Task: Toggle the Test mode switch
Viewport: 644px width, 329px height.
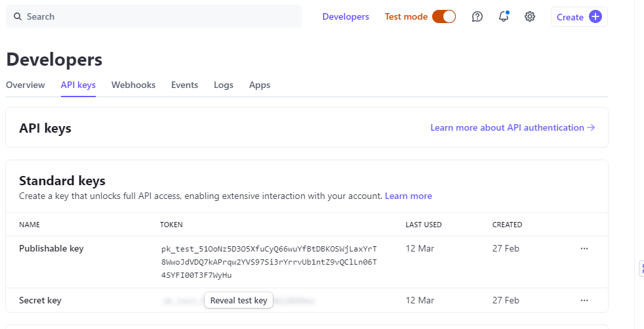Action: (444, 16)
